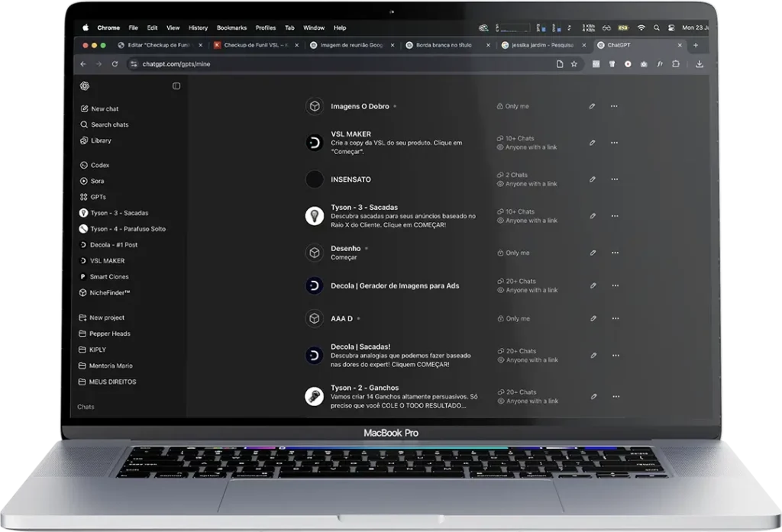
Task: Switch to the Imagem de reunião Google tab
Action: point(352,45)
